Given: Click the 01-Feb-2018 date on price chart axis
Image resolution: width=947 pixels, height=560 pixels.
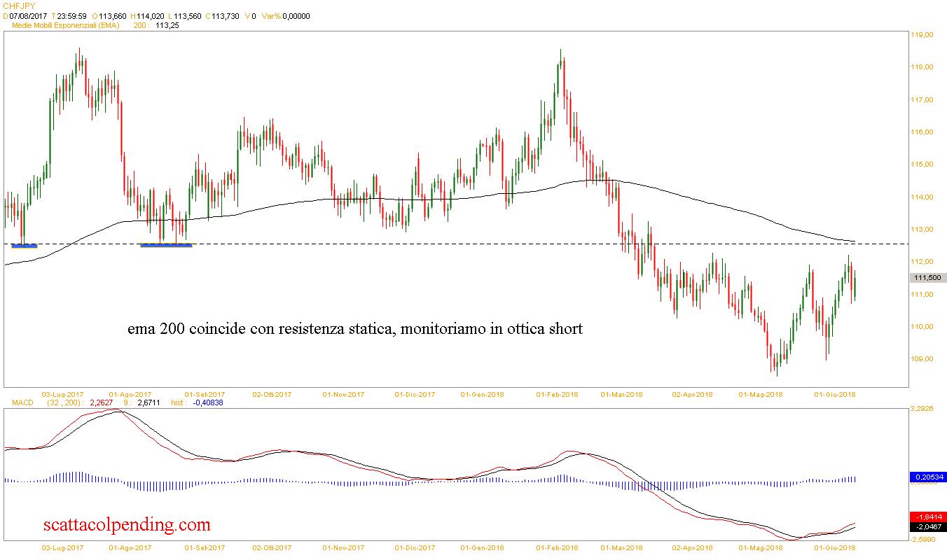Looking at the screenshot, I should click(x=558, y=395).
